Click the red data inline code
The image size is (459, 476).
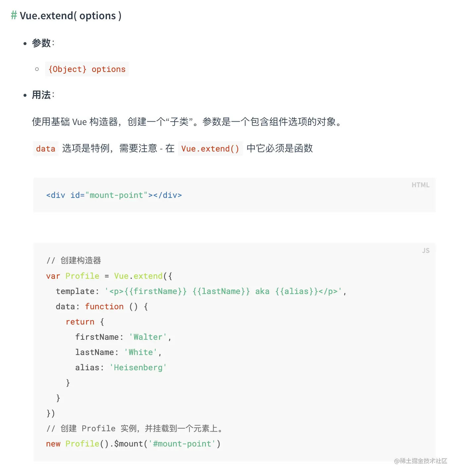[45, 149]
